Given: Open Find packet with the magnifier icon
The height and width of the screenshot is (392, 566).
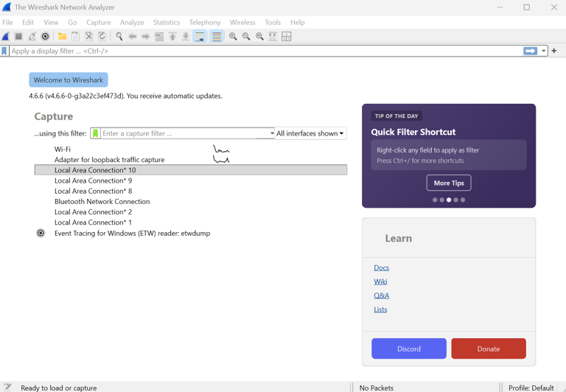Looking at the screenshot, I should [x=119, y=36].
